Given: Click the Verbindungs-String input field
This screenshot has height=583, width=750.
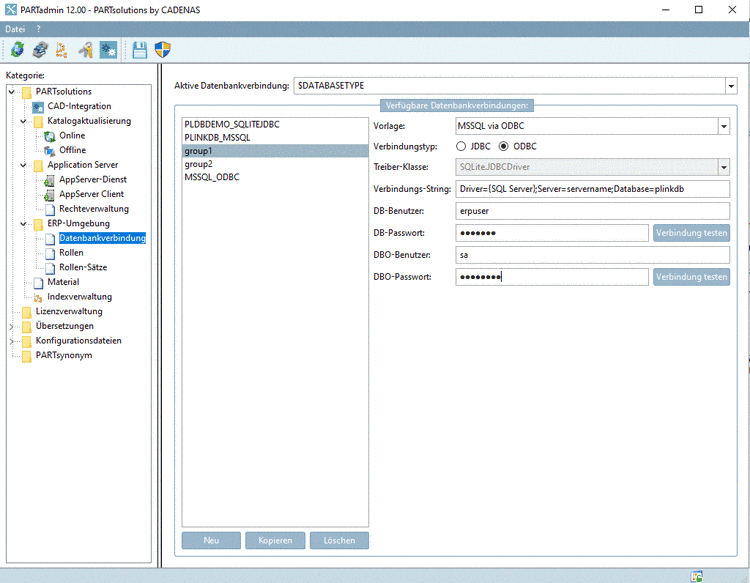Looking at the screenshot, I should pos(592,189).
